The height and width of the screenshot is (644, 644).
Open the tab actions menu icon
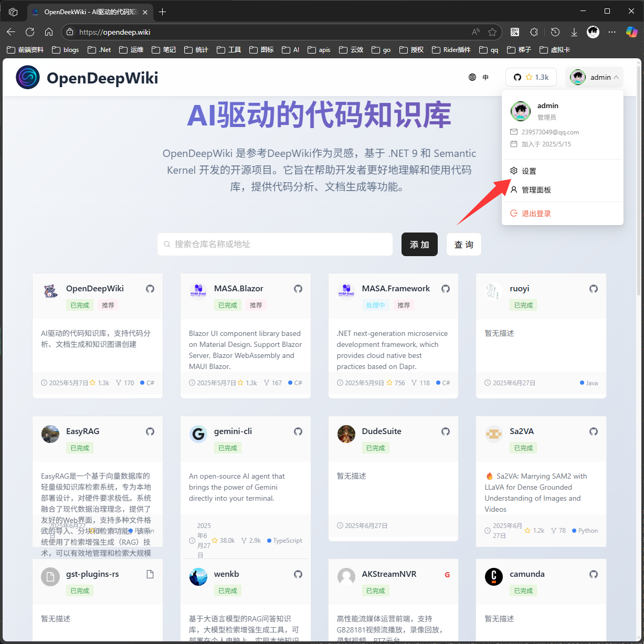[14, 12]
